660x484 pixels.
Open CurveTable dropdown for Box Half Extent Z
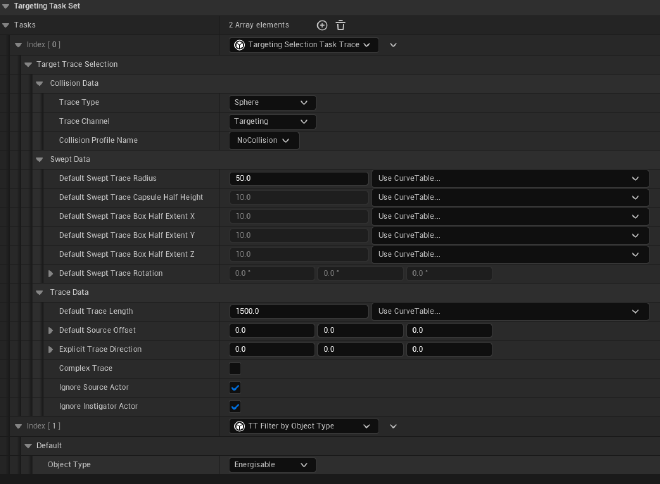pyautogui.click(x=510, y=254)
